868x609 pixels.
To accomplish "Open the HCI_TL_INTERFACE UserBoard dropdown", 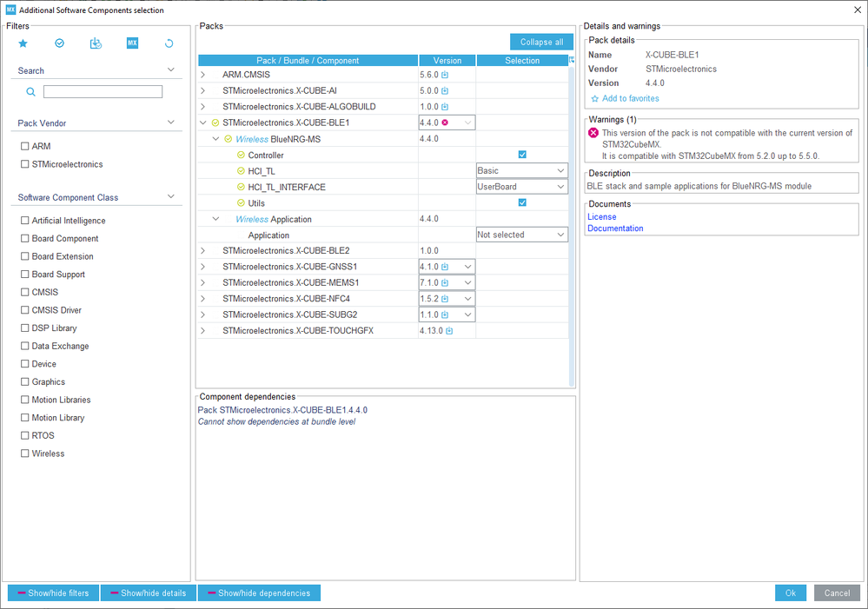I will [522, 187].
